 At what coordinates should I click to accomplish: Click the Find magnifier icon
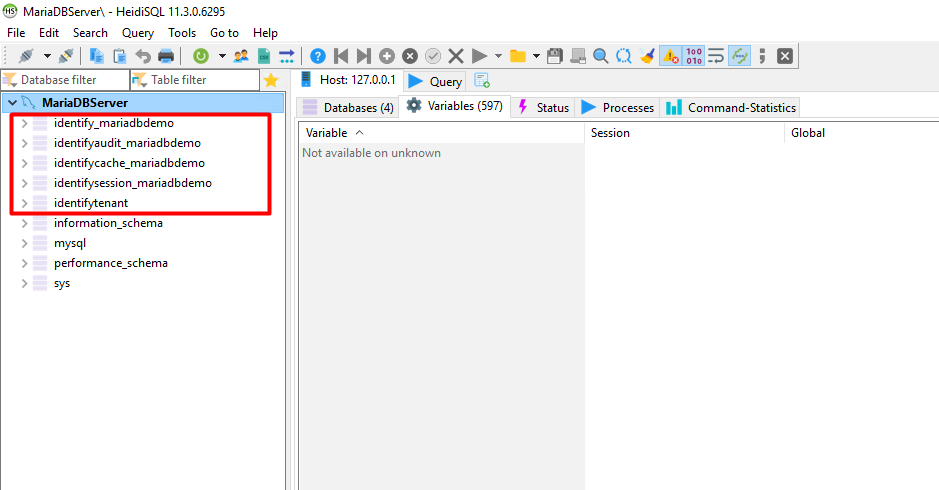click(601, 56)
